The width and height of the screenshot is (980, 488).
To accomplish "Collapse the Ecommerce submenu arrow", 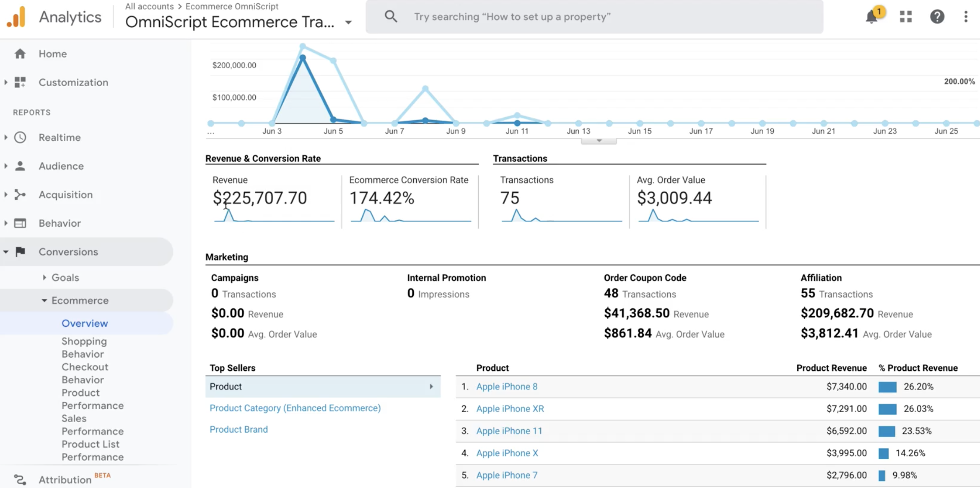I will pyautogui.click(x=44, y=300).
